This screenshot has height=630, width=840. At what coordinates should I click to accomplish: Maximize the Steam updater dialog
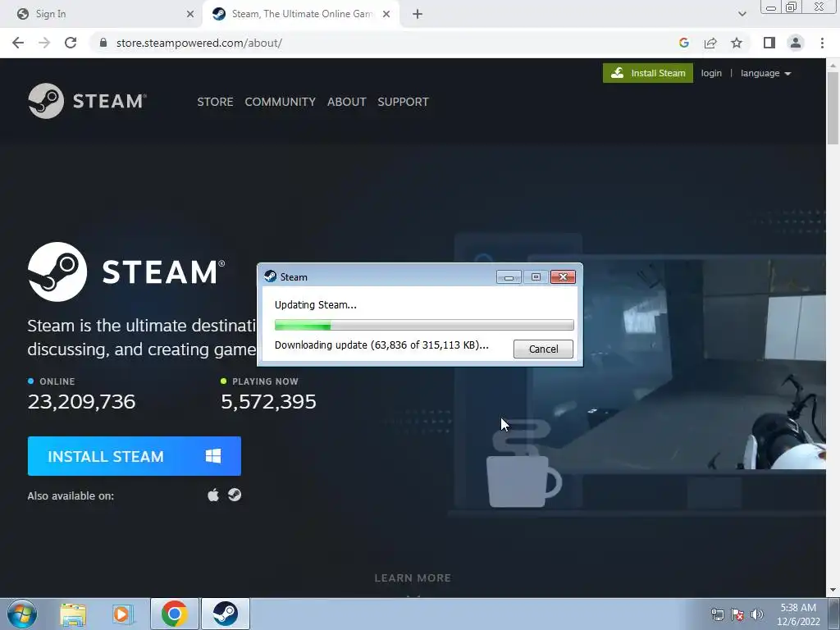[x=536, y=277]
